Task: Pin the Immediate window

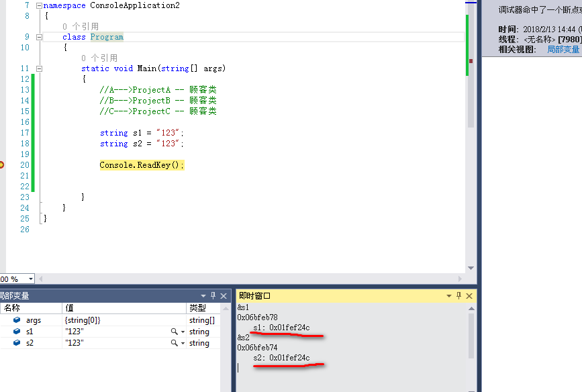Action: (x=458, y=296)
